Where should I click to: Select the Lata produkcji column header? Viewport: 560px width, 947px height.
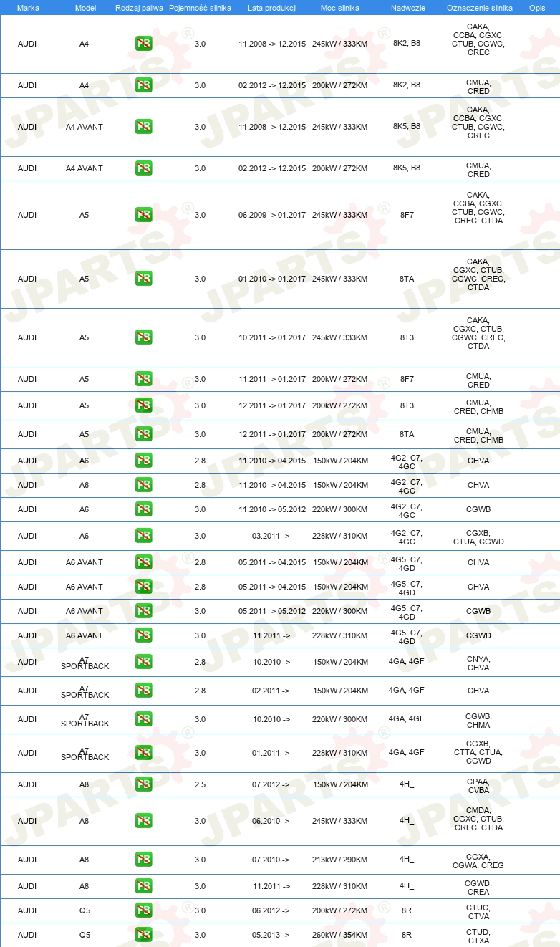point(271,7)
